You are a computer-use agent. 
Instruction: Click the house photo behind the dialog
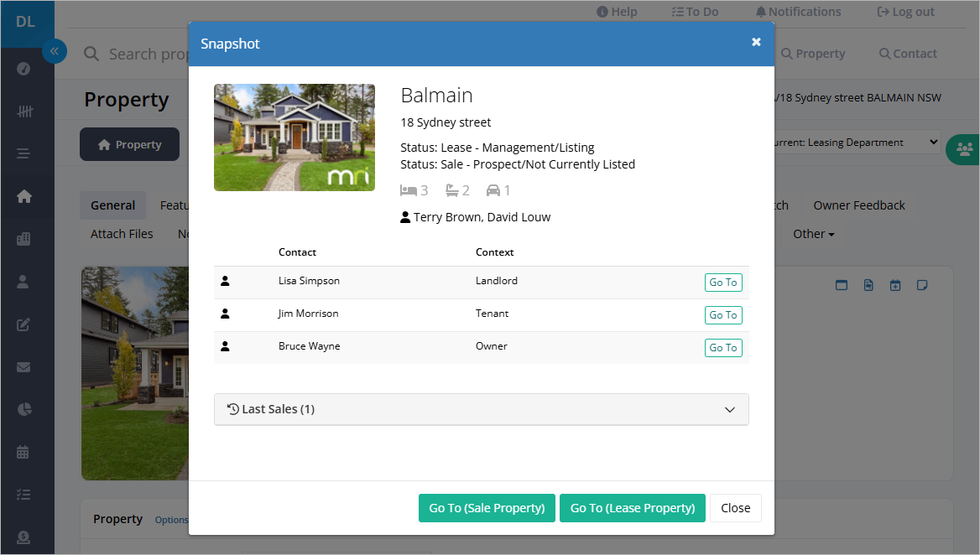pyautogui.click(x=135, y=373)
